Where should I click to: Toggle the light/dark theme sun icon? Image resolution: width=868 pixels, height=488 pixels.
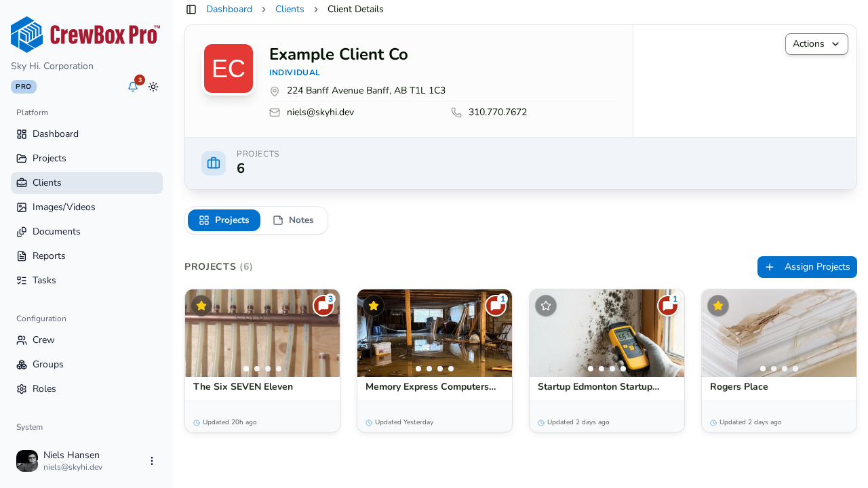153,87
